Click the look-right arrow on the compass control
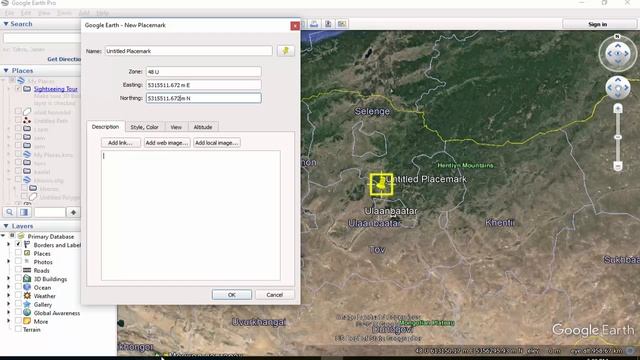640x360 pixels. click(627, 53)
